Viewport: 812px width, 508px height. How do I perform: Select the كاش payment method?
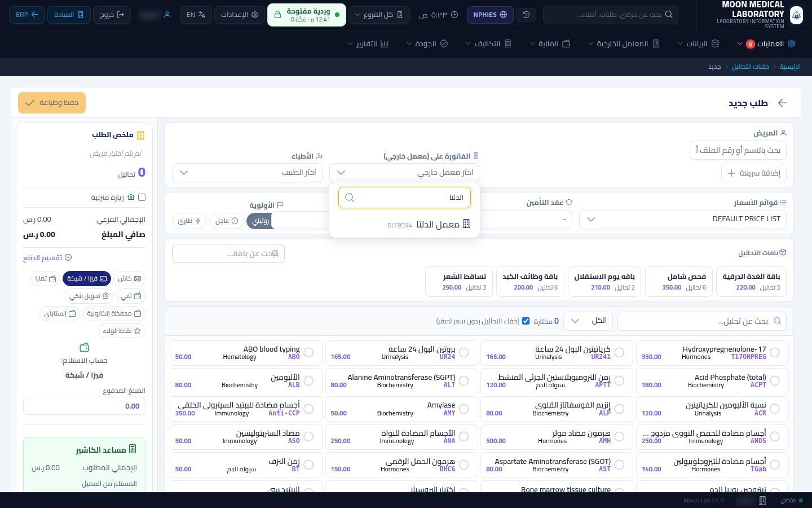click(130, 278)
